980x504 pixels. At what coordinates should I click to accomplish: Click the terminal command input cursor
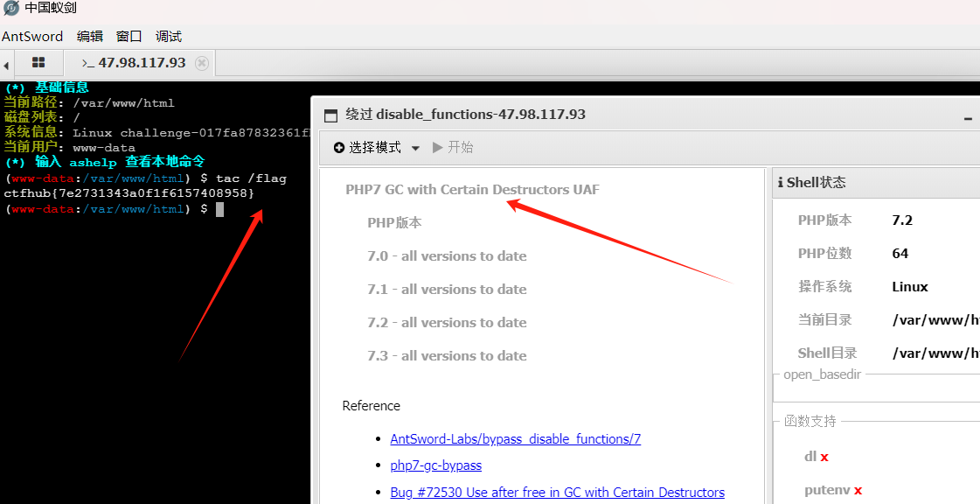[220, 209]
